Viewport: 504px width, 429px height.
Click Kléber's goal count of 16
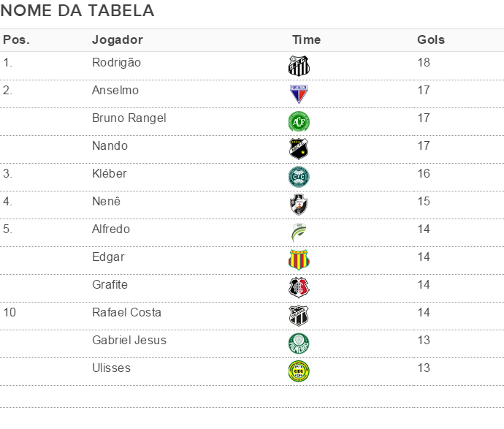[x=424, y=174]
